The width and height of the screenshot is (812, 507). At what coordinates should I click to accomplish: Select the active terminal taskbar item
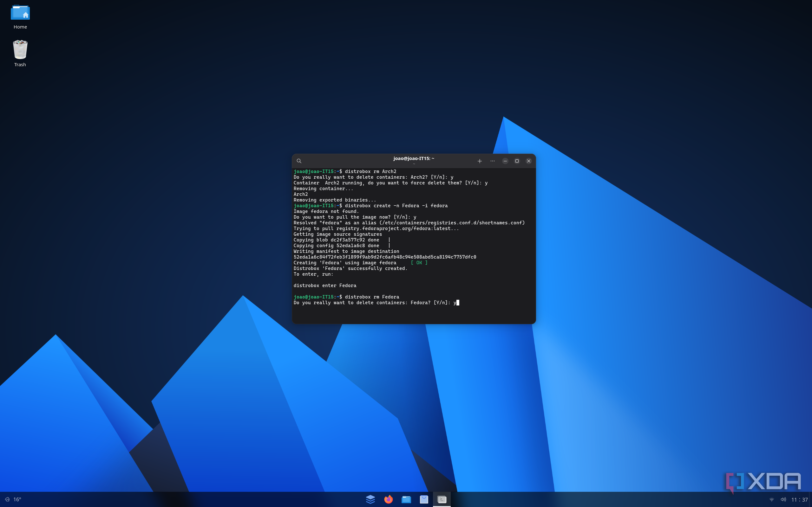pyautogui.click(x=442, y=499)
